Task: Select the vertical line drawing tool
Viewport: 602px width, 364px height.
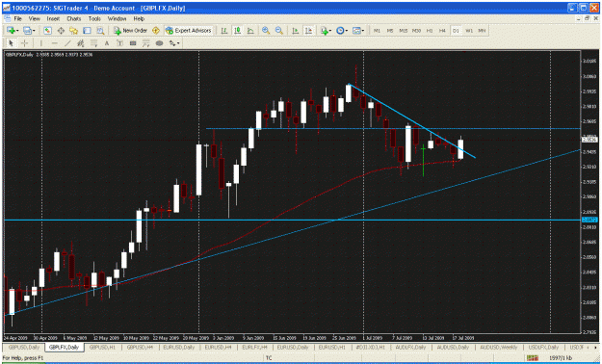Action: (40, 43)
